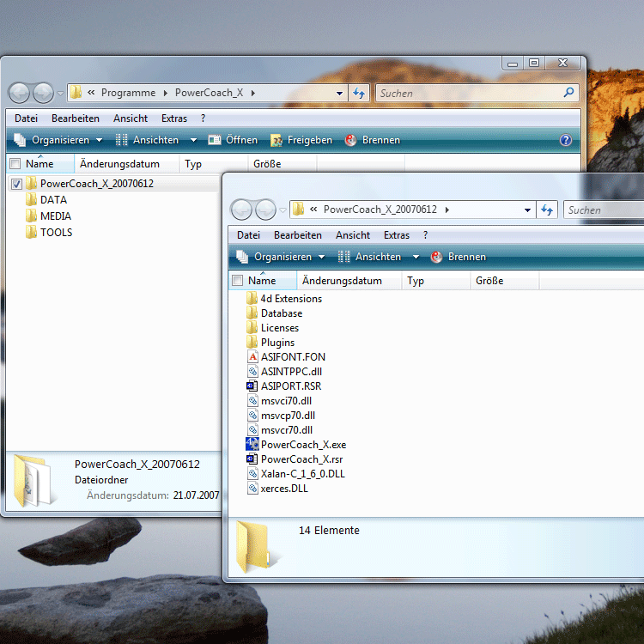Sort by Typ column in back window

(x=214, y=164)
